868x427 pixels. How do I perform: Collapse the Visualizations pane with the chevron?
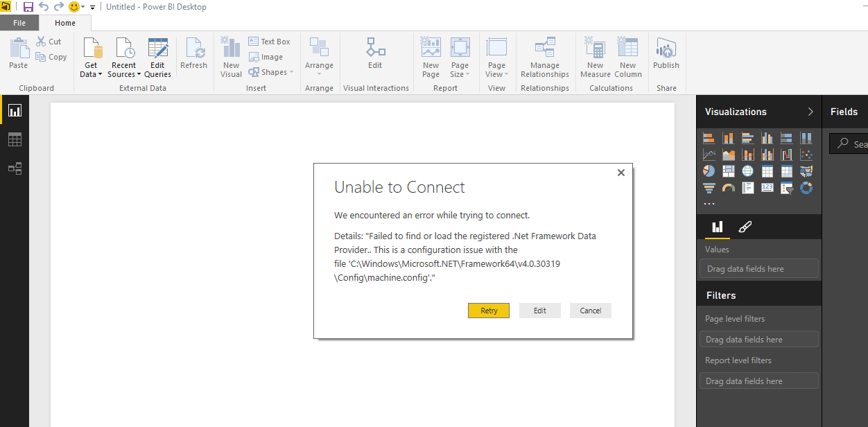810,112
